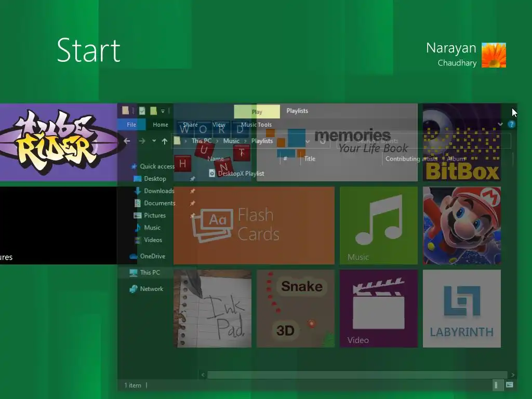Expand the ribbon with the chevron
The image size is (532, 399).
[x=500, y=124]
